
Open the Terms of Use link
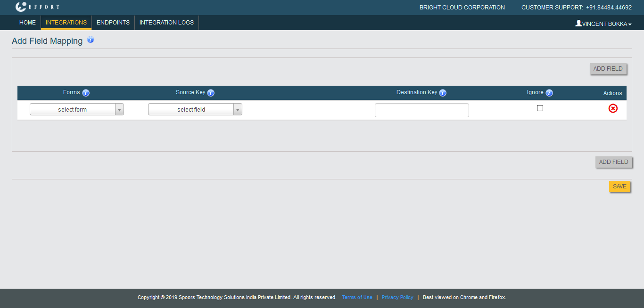coord(357,298)
